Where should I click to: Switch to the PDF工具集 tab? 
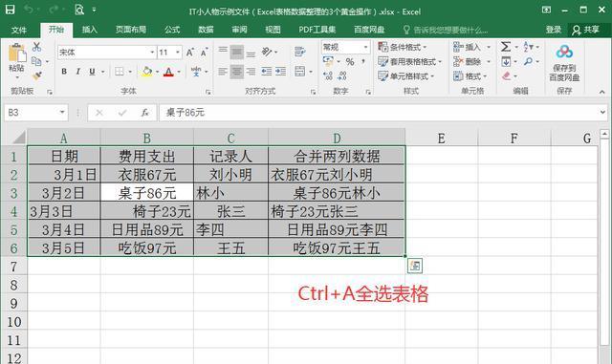pos(317,30)
